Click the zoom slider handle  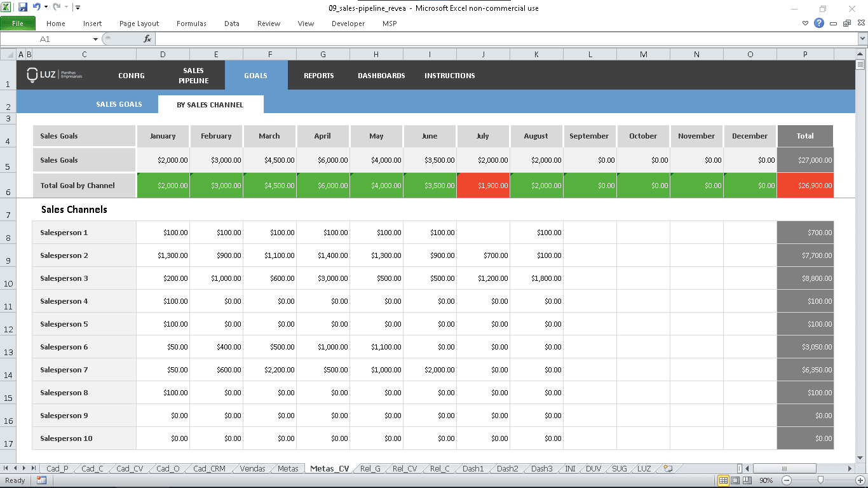click(x=820, y=480)
